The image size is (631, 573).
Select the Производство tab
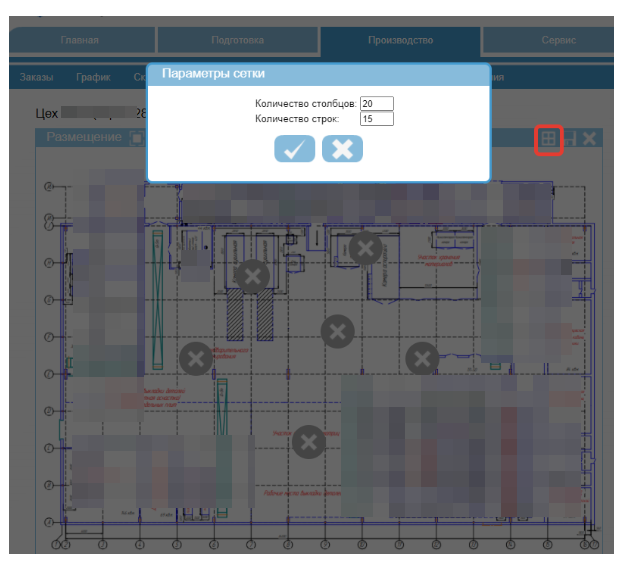click(x=400, y=41)
